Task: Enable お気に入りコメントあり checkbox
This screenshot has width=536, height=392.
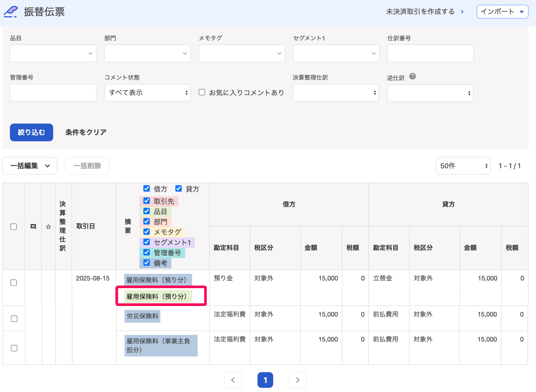Action: 202,92
